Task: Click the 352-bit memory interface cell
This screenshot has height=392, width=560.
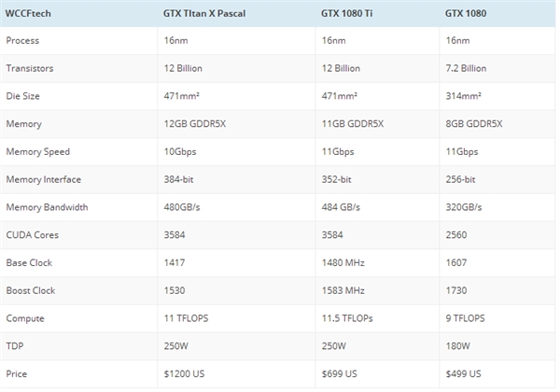Action: click(x=339, y=179)
